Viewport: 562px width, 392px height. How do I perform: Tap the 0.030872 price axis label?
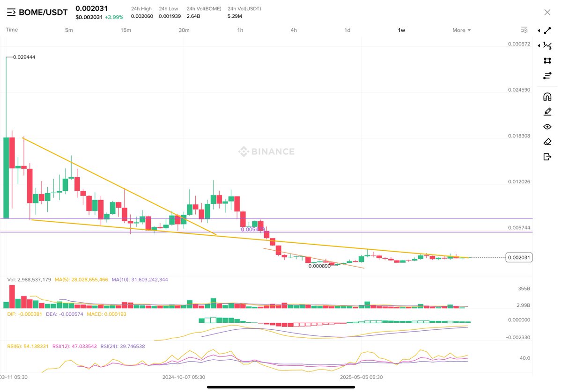click(x=519, y=44)
